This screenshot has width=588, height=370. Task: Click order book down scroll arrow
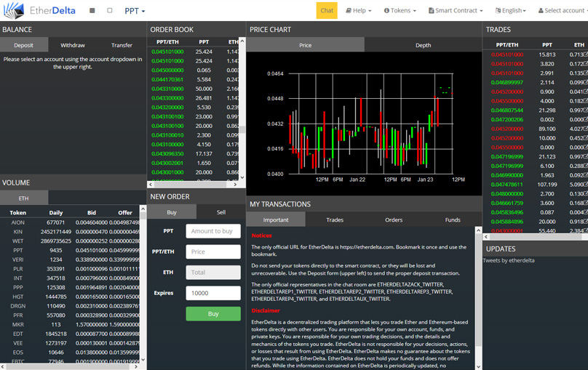pyautogui.click(x=242, y=177)
